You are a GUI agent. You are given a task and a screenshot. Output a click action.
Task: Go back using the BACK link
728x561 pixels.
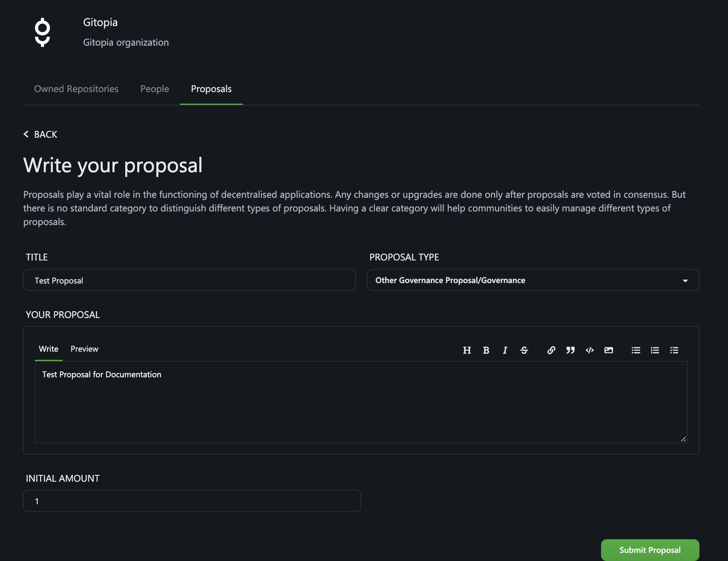tap(40, 134)
